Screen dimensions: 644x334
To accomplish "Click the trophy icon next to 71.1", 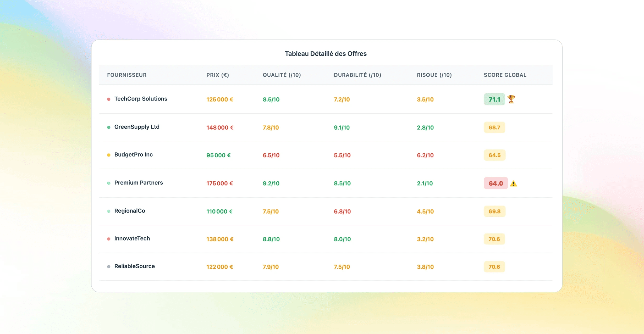I will pyautogui.click(x=511, y=99).
